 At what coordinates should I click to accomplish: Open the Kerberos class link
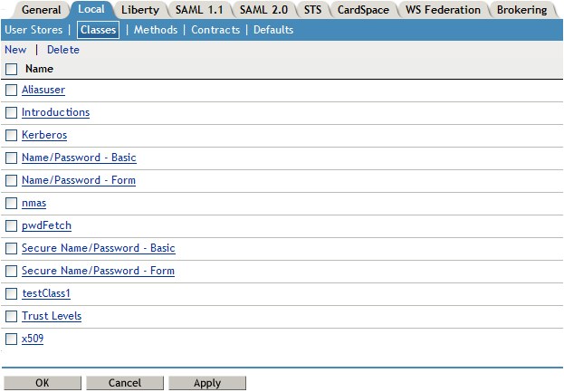point(44,135)
